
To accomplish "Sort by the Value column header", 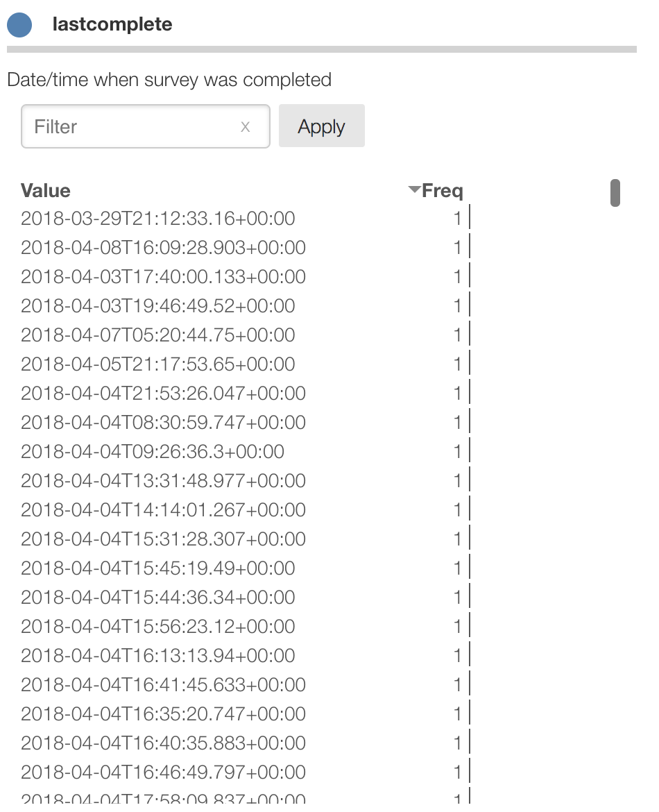I will click(x=46, y=191).
